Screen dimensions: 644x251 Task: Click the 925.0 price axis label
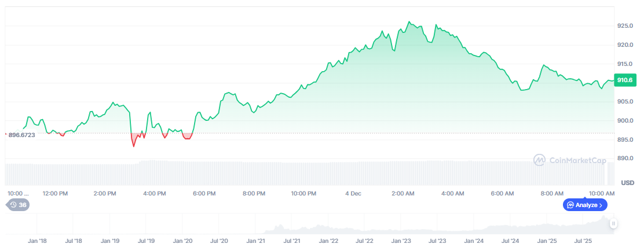coord(624,26)
